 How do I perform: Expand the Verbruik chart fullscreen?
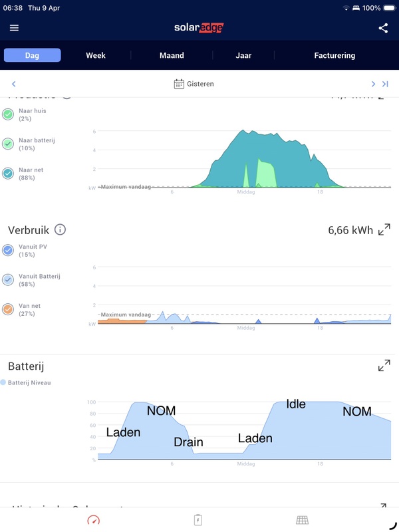pyautogui.click(x=384, y=229)
